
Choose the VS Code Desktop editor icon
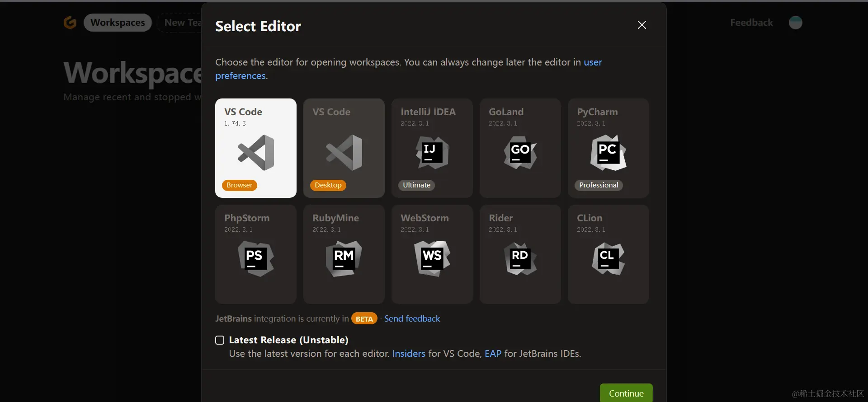pos(344,153)
